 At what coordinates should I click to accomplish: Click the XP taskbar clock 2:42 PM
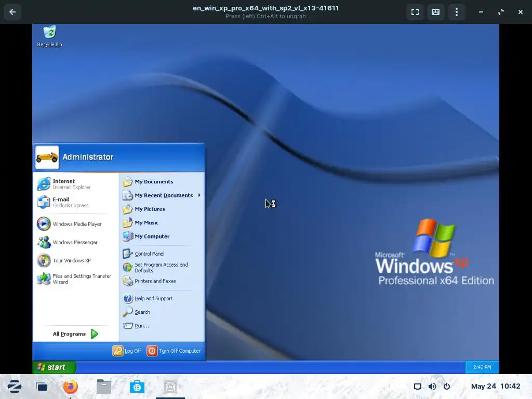[x=482, y=367]
